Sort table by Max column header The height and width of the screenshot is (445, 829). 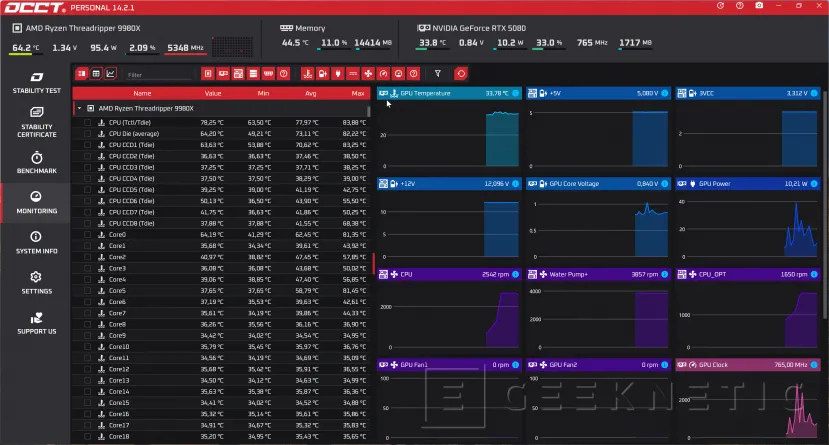tap(358, 93)
